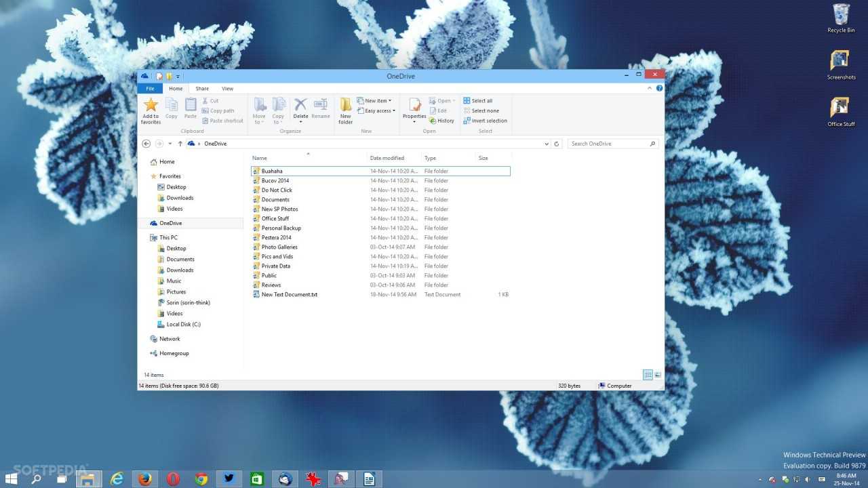
Task: Switch to the Share ribbon tab
Action: (x=202, y=89)
